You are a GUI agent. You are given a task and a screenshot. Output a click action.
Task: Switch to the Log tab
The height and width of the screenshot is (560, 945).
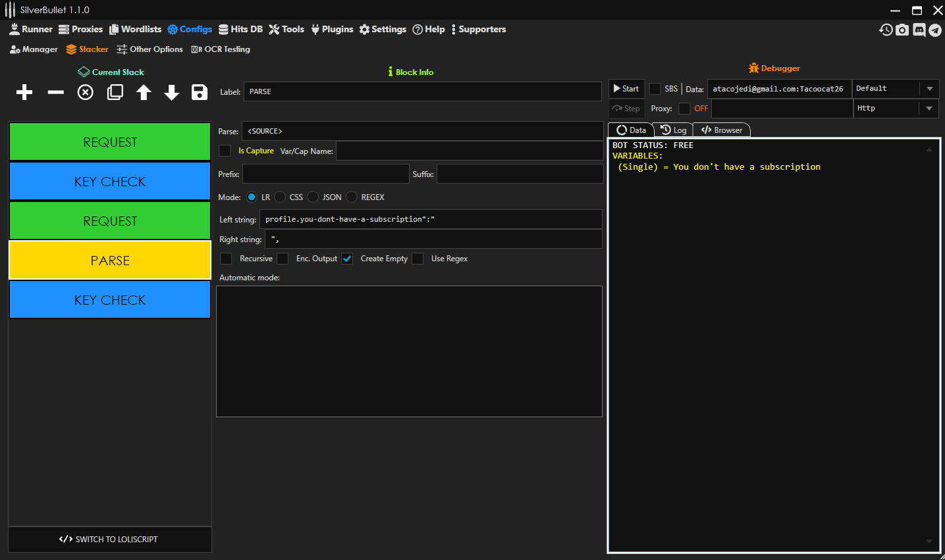[x=674, y=130]
